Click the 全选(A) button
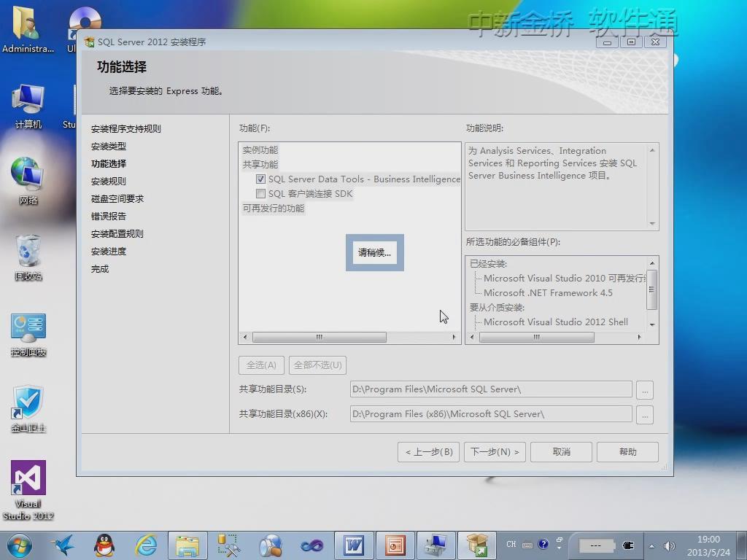Screen dimensions: 747x560 (261, 365)
